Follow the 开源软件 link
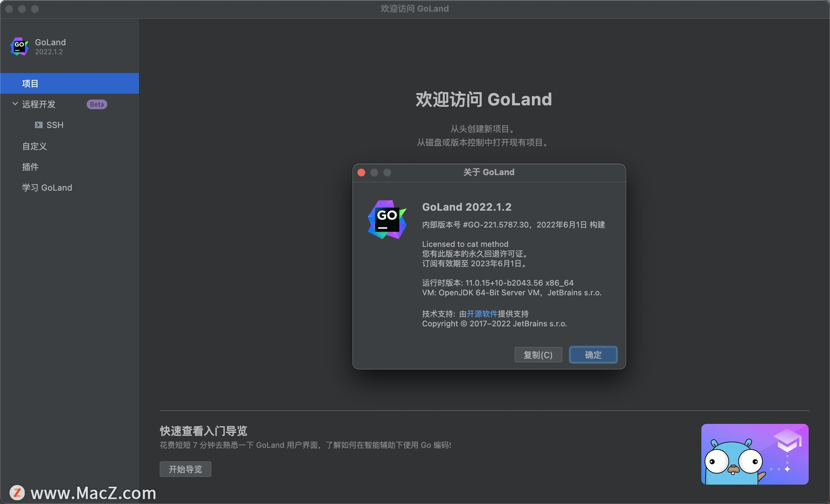 482,314
